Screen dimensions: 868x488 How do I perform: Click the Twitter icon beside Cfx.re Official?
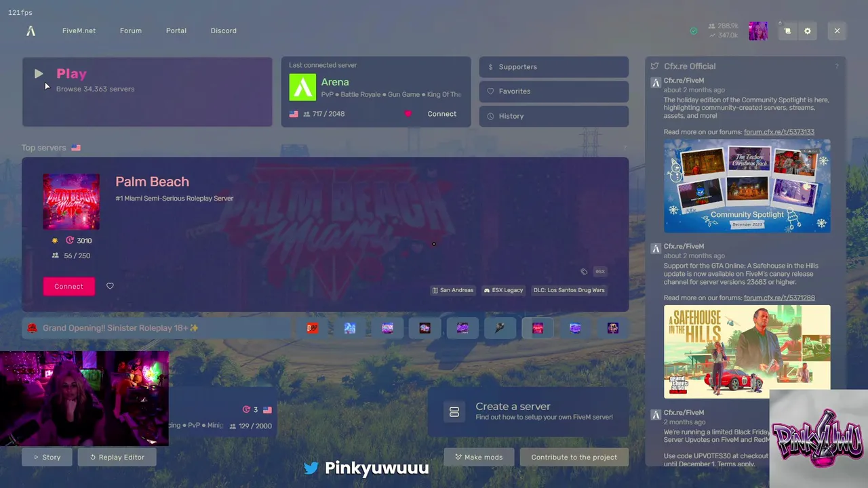(654, 66)
